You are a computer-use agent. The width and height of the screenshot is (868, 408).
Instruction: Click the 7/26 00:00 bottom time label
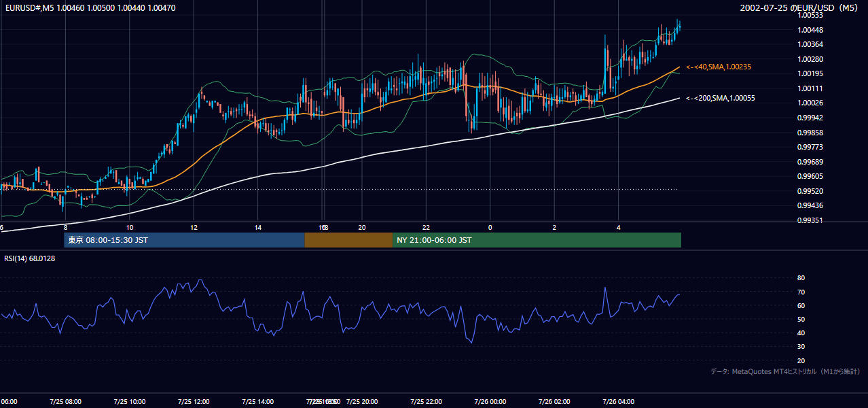490,402
